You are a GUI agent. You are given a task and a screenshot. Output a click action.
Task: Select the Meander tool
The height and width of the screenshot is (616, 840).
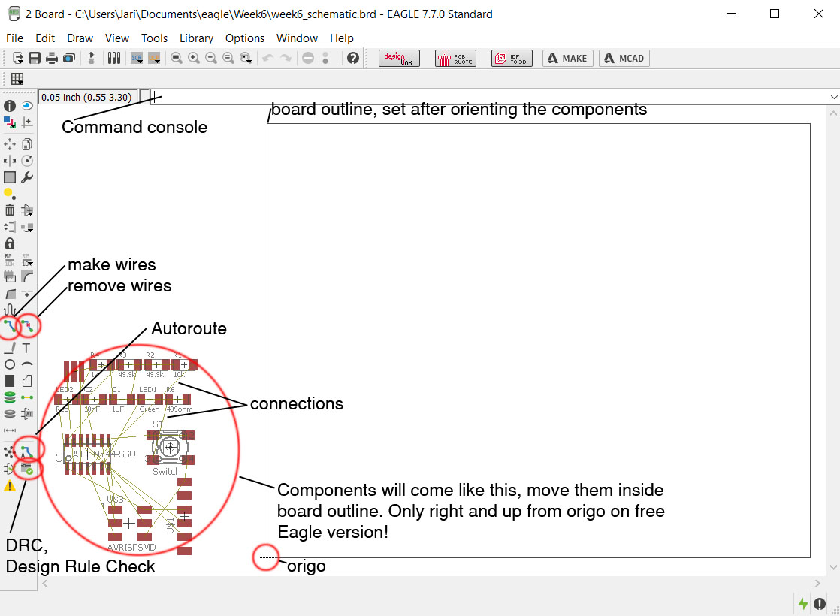(x=10, y=310)
